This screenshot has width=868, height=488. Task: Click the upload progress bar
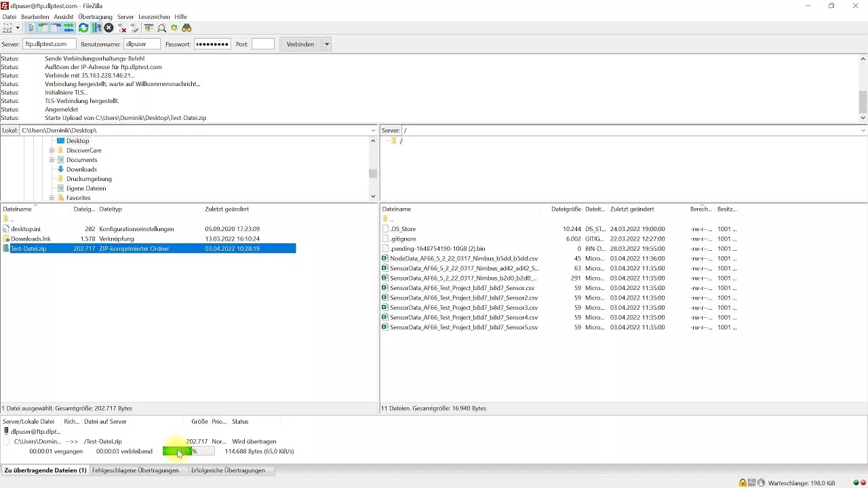pos(188,451)
